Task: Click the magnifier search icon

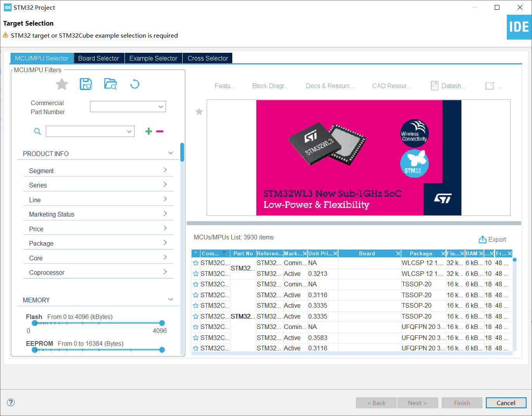Action: [37, 131]
